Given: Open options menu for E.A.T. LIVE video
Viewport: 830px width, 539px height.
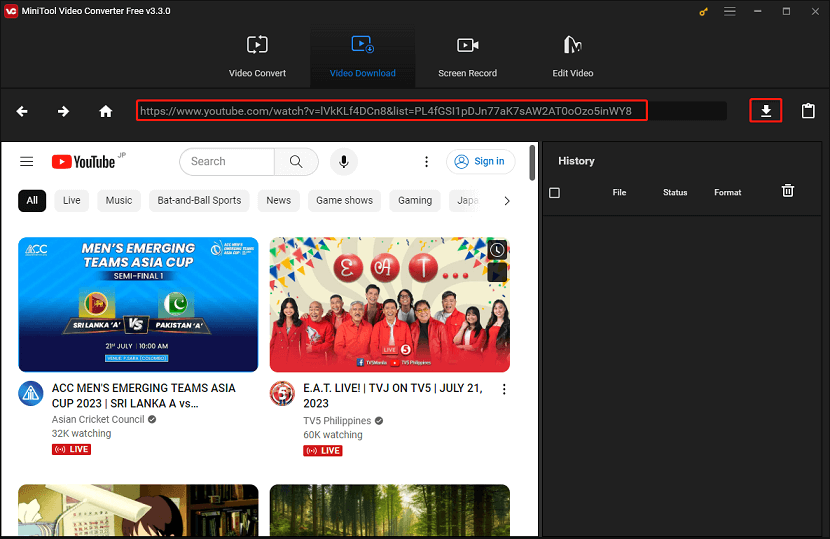Looking at the screenshot, I should coord(504,389).
